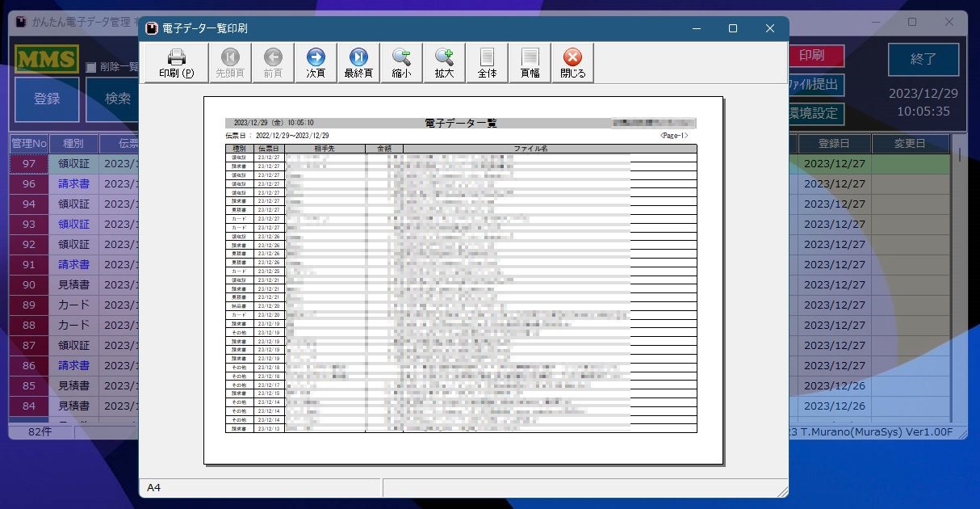This screenshot has height=509, width=980.
Task: Go to next page with 次頁
Action: [316, 63]
